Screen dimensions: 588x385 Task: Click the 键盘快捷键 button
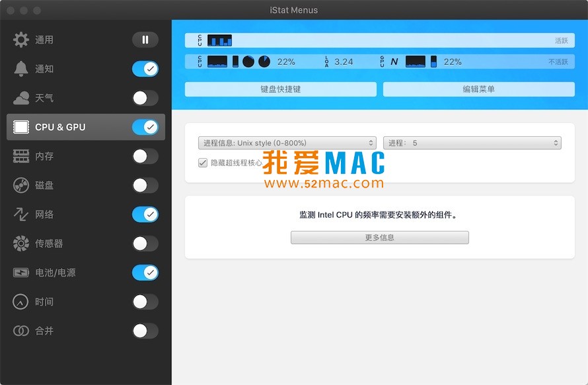tap(281, 89)
